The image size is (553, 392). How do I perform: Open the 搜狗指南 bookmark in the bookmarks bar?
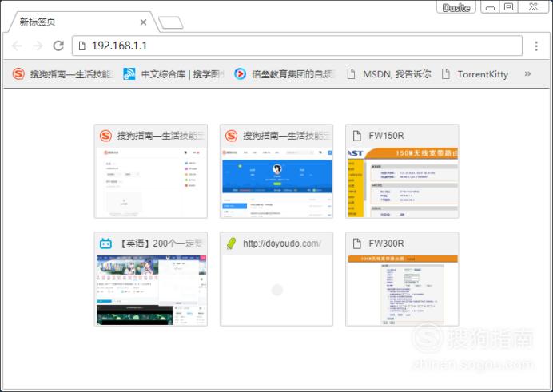click(62, 74)
